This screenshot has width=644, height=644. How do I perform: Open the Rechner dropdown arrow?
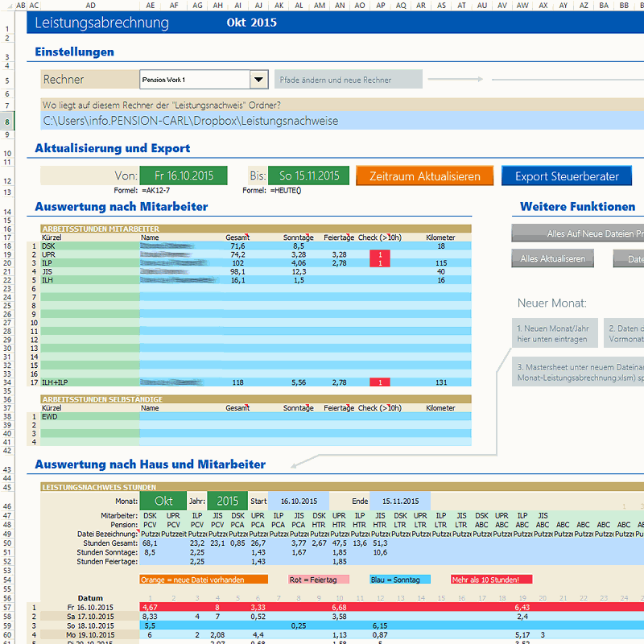tap(258, 80)
